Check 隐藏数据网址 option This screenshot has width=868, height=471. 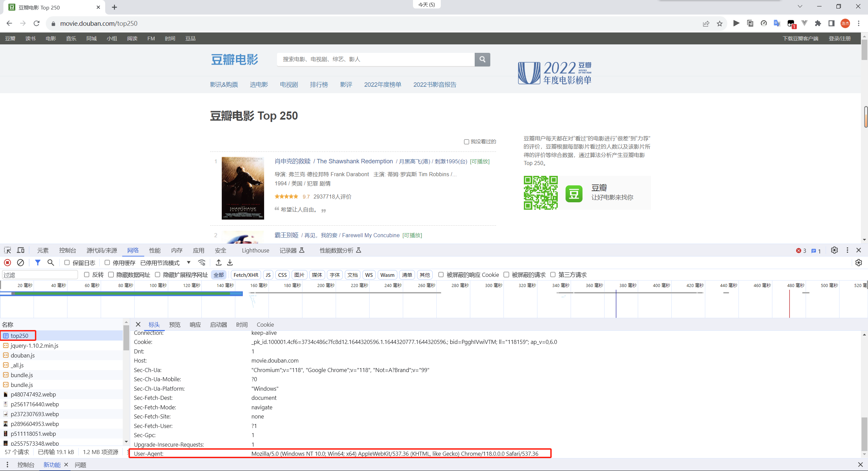point(111,274)
